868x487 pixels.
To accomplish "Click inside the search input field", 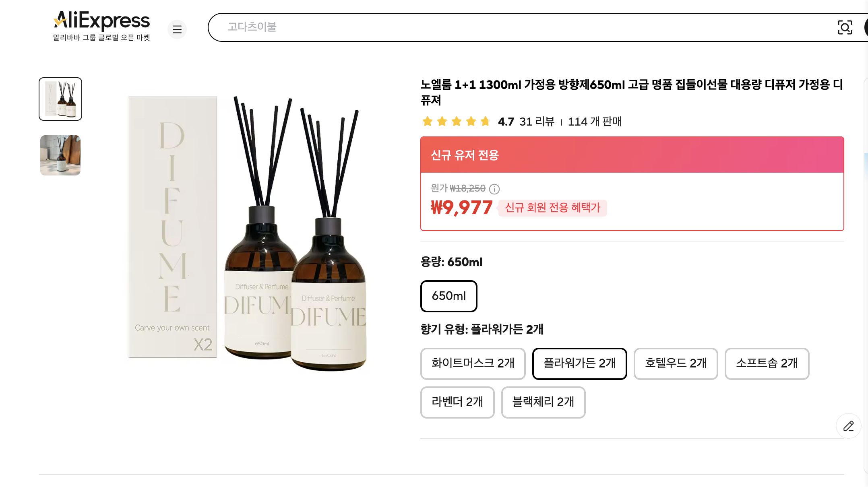I will [483, 27].
